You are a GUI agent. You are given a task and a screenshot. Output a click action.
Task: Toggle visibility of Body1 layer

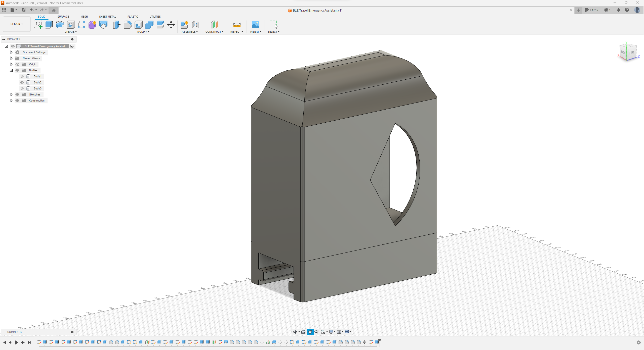22,76
